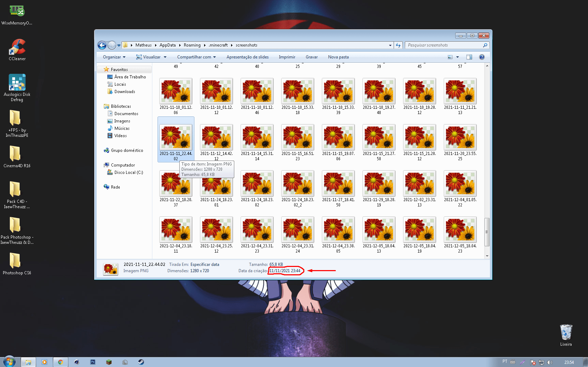This screenshot has height=367, width=588.
Task: Click the Windows Start button
Action: click(9, 362)
